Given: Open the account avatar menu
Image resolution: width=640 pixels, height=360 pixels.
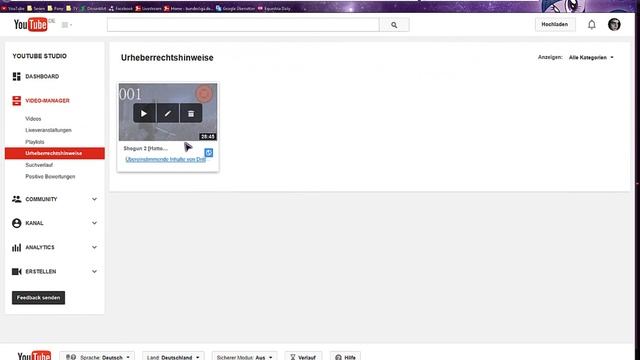Looking at the screenshot, I should point(614,24).
